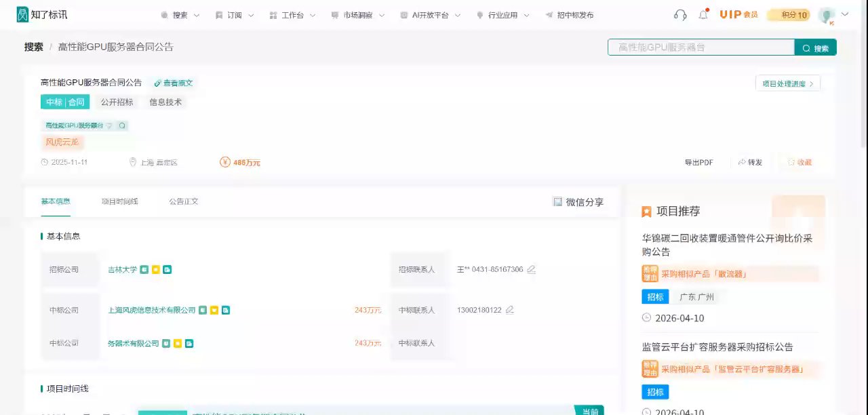Screen dimensions: 868x415
Task: Go to 招中标发布 menu item
Action: click(x=569, y=15)
